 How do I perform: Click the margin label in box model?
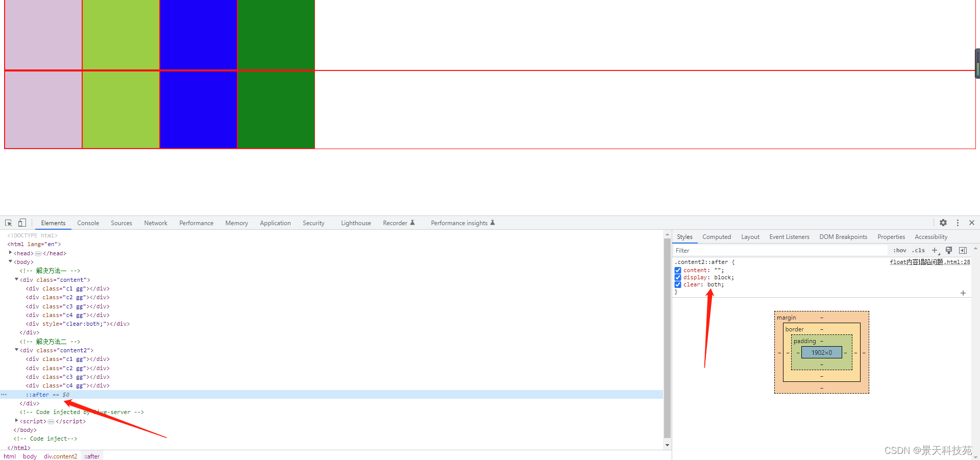[x=786, y=318]
